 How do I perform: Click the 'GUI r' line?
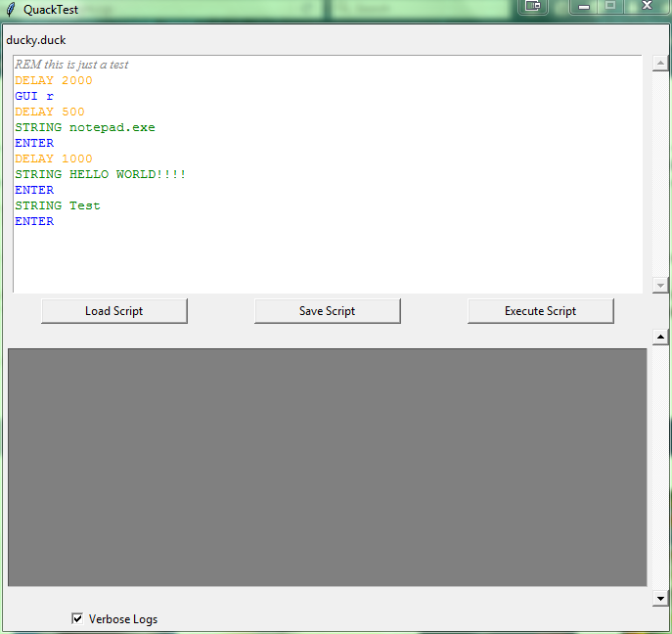pos(34,96)
